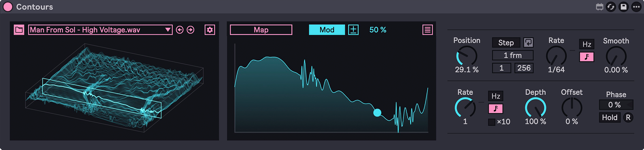The height and width of the screenshot is (150, 644).
Task: Select note sync mode for lower Rate
Action: coord(496,109)
